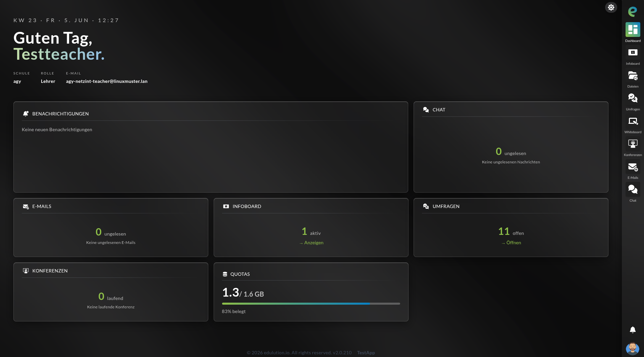The width and height of the screenshot is (644, 357).
Task: Click 'Keine laufende Konferenz' text
Action: tap(111, 307)
